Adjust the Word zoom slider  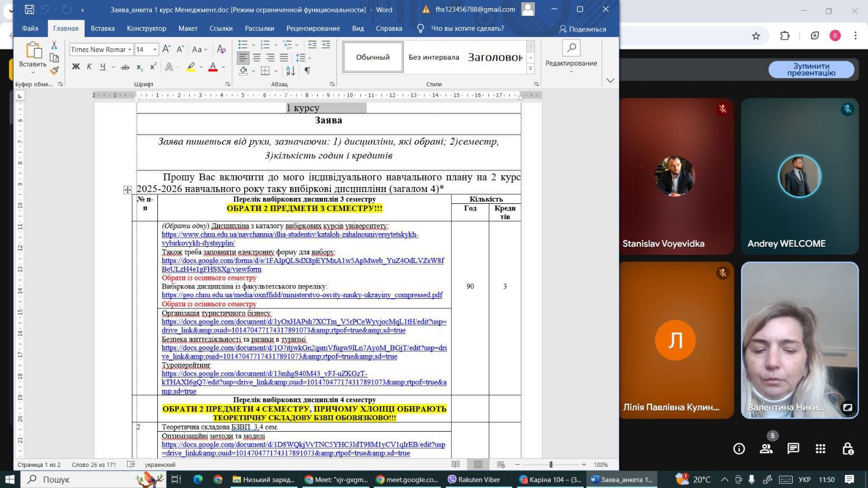click(x=551, y=465)
